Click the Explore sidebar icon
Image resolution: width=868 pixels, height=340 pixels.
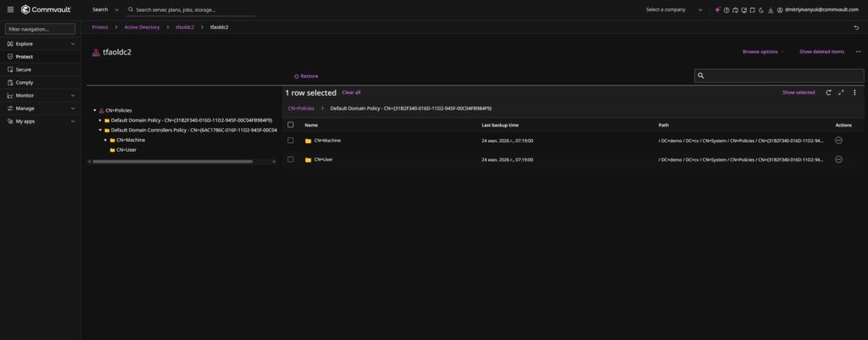10,44
